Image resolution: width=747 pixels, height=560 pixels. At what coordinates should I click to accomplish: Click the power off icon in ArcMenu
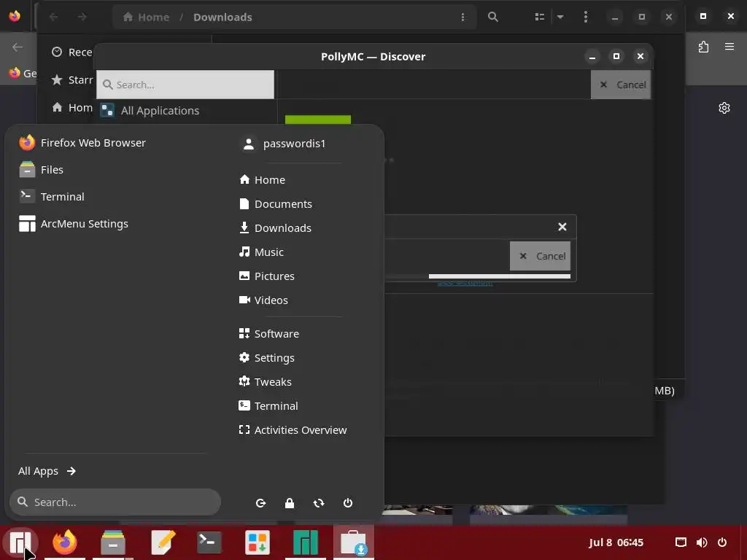tap(348, 503)
